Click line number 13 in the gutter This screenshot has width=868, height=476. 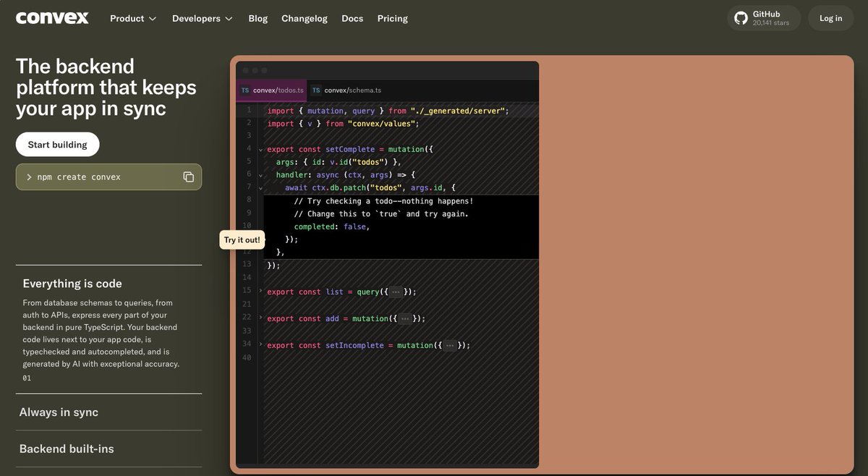pos(247,265)
